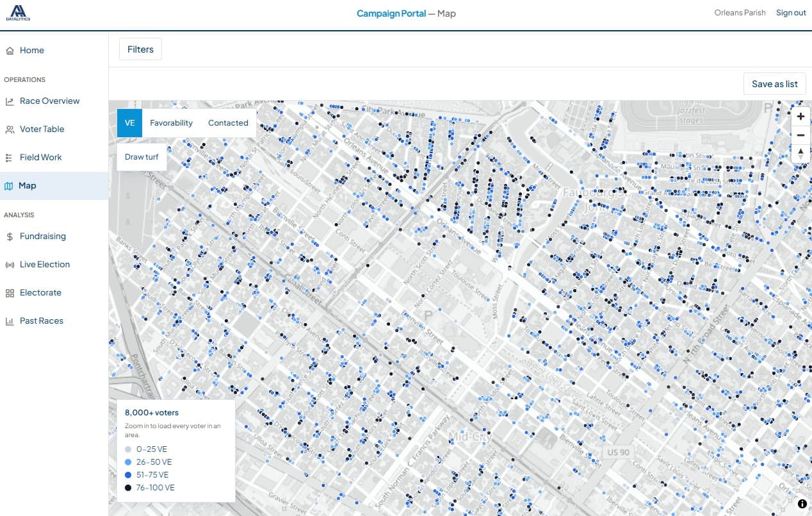The image size is (812, 516).
Task: Click the Home house icon
Action: (x=10, y=51)
